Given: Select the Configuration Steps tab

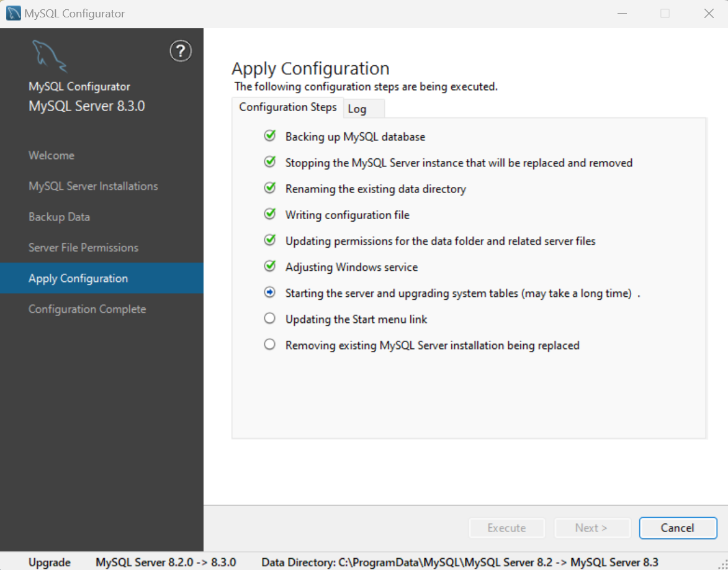Looking at the screenshot, I should click(287, 107).
